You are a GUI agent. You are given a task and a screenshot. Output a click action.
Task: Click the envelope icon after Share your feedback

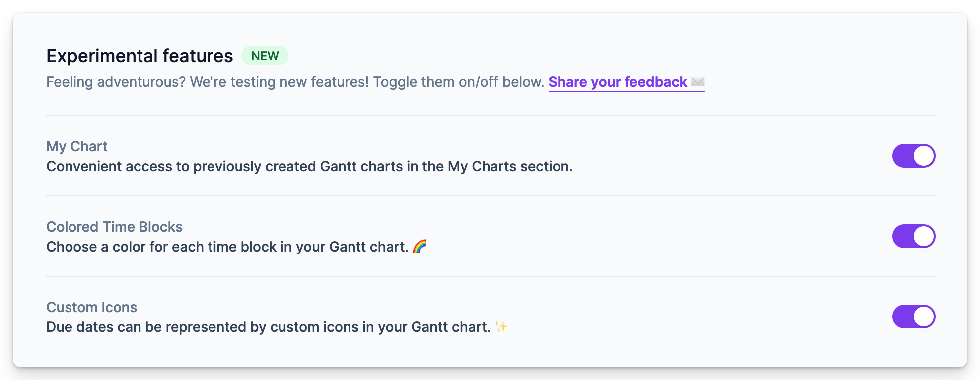click(x=698, y=82)
